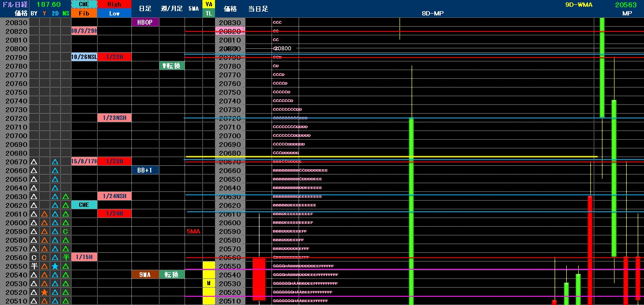The image size is (644, 305).
Task: Click the 1/23NSH label
Action: [114, 118]
